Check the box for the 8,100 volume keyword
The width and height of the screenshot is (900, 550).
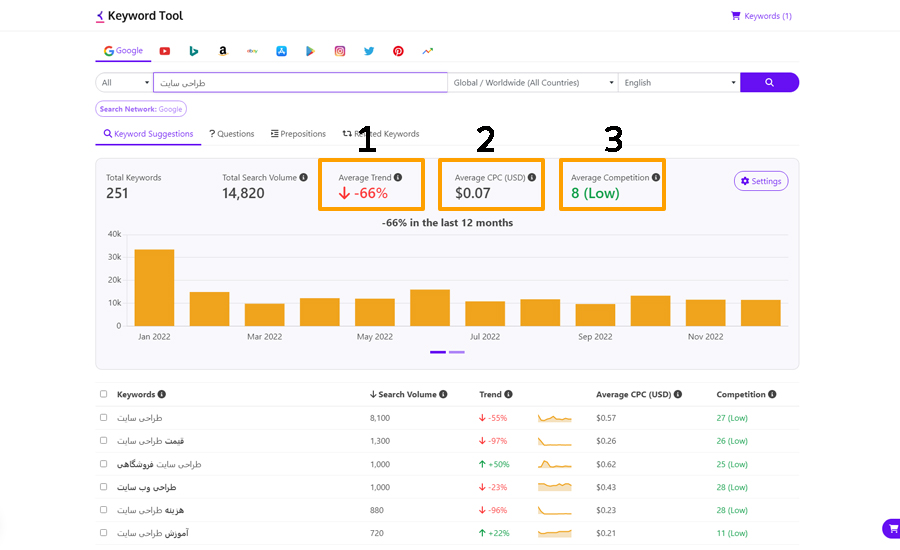point(103,417)
